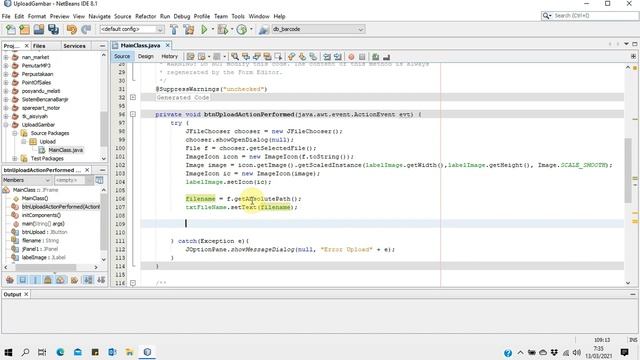Open the Refactor menu

click(146, 16)
